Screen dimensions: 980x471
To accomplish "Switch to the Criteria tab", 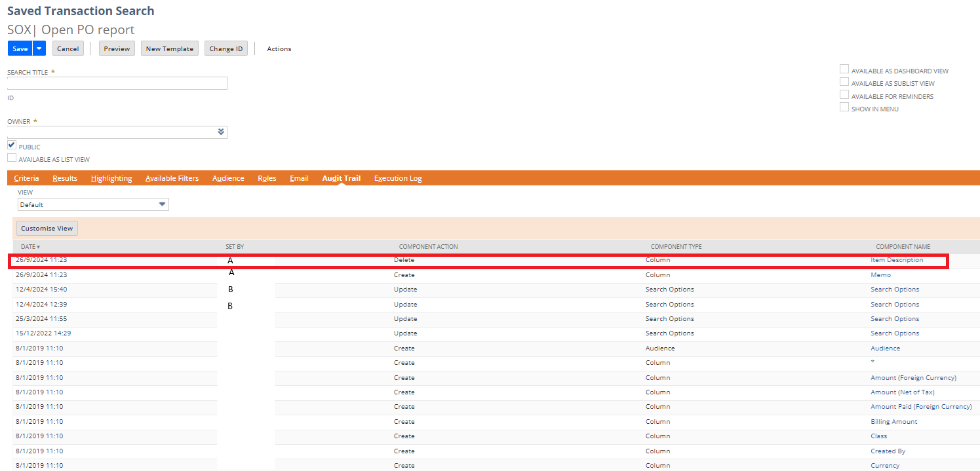I will pos(27,178).
